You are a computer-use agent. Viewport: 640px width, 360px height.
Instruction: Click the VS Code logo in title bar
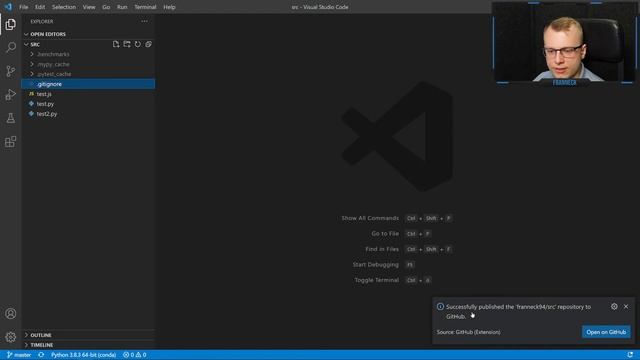tap(9, 7)
